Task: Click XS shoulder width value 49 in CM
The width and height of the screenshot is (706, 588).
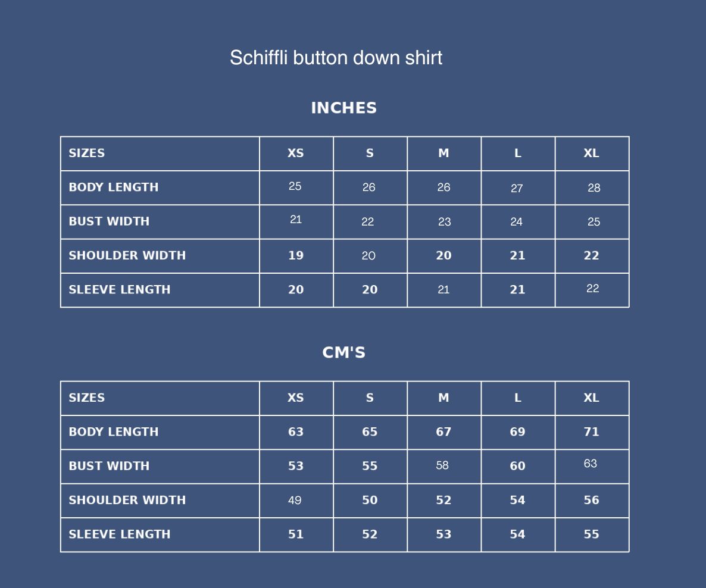Action: click(x=295, y=500)
